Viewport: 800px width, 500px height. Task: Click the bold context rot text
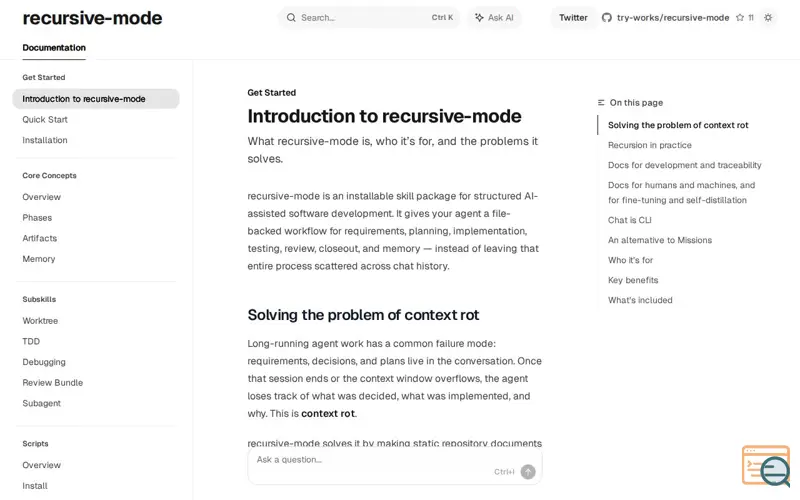click(328, 414)
